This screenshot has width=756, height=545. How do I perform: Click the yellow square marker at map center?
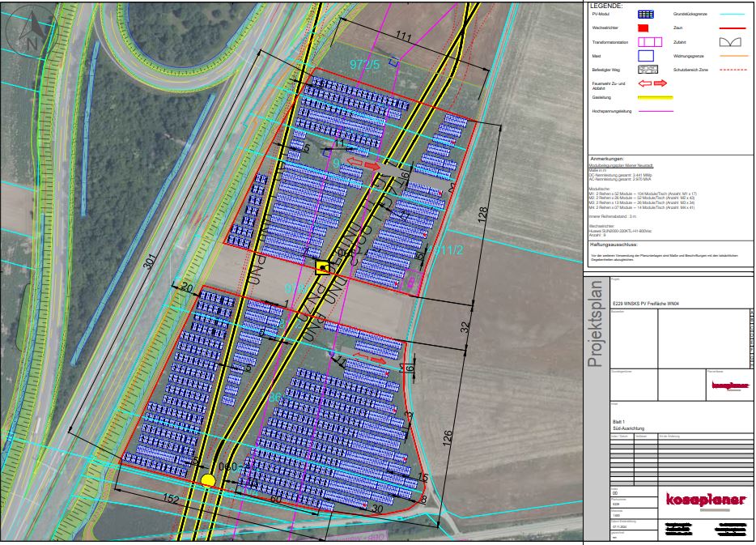tap(321, 266)
